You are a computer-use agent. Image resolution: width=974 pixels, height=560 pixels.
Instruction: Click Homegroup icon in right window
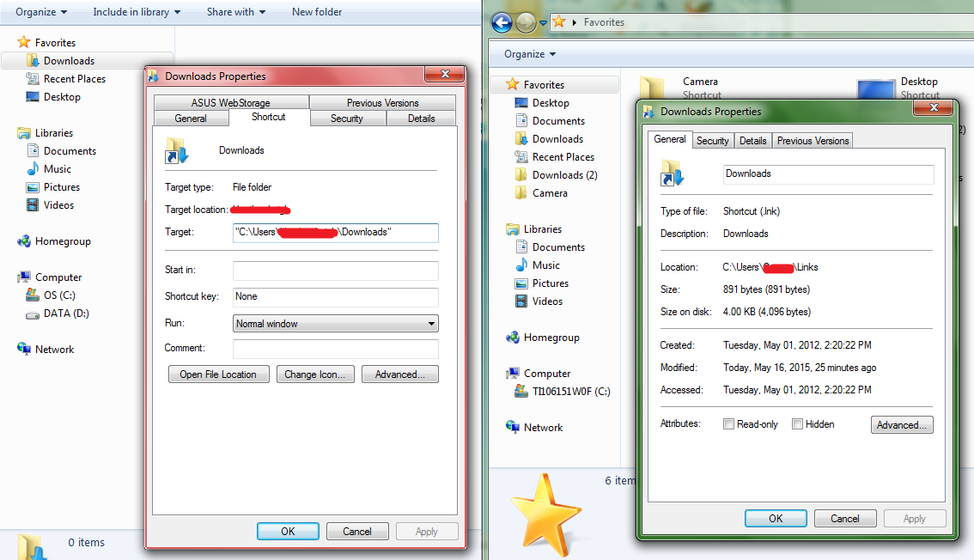point(513,338)
